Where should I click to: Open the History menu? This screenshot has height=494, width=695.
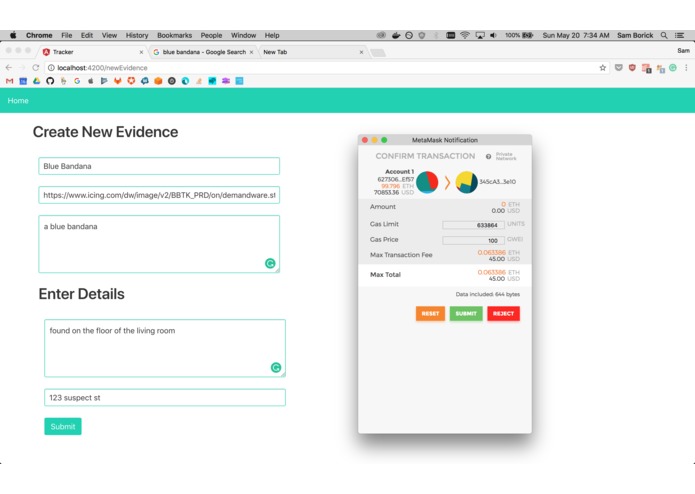pos(137,35)
